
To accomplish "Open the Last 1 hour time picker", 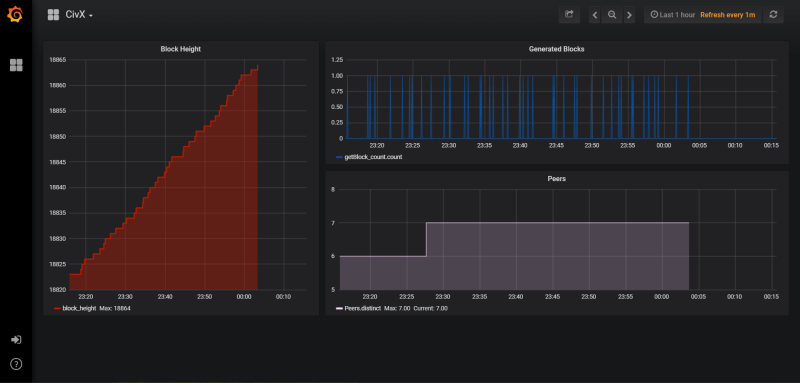I will tap(672, 15).
